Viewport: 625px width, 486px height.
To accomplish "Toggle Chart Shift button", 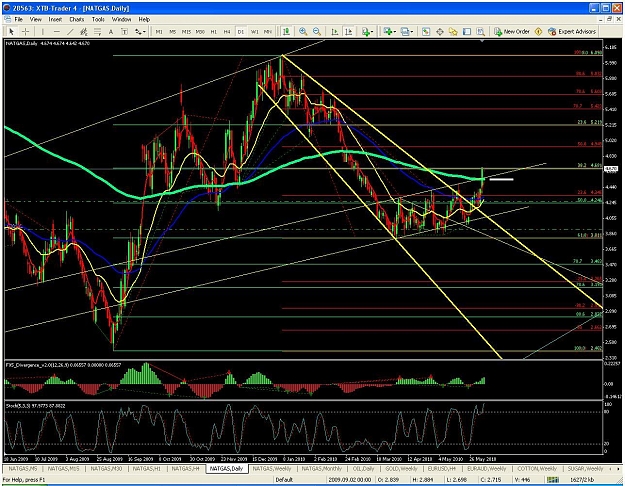I will click(x=348, y=31).
